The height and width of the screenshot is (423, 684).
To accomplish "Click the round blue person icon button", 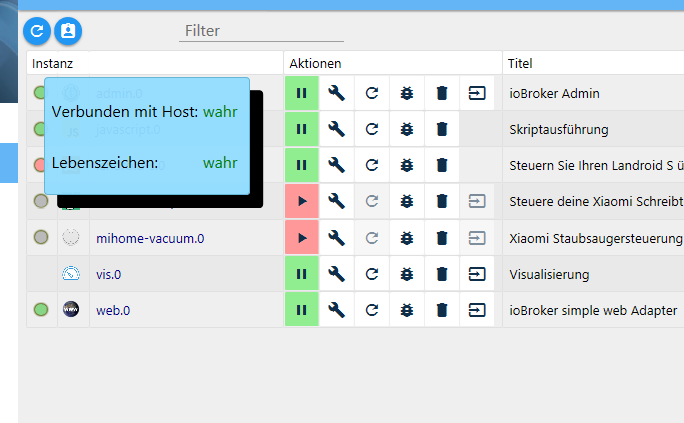I will pyautogui.click(x=68, y=32).
